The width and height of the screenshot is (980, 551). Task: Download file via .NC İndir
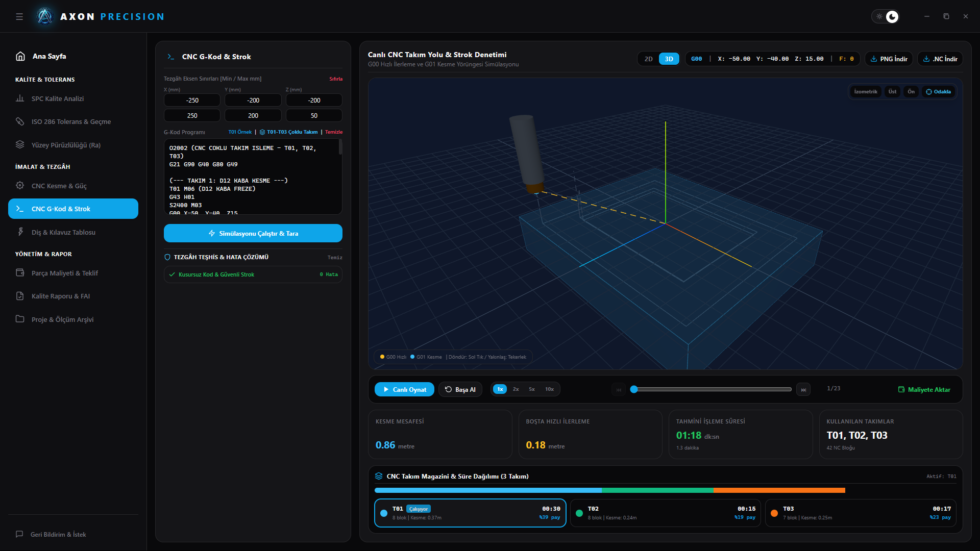point(940,59)
